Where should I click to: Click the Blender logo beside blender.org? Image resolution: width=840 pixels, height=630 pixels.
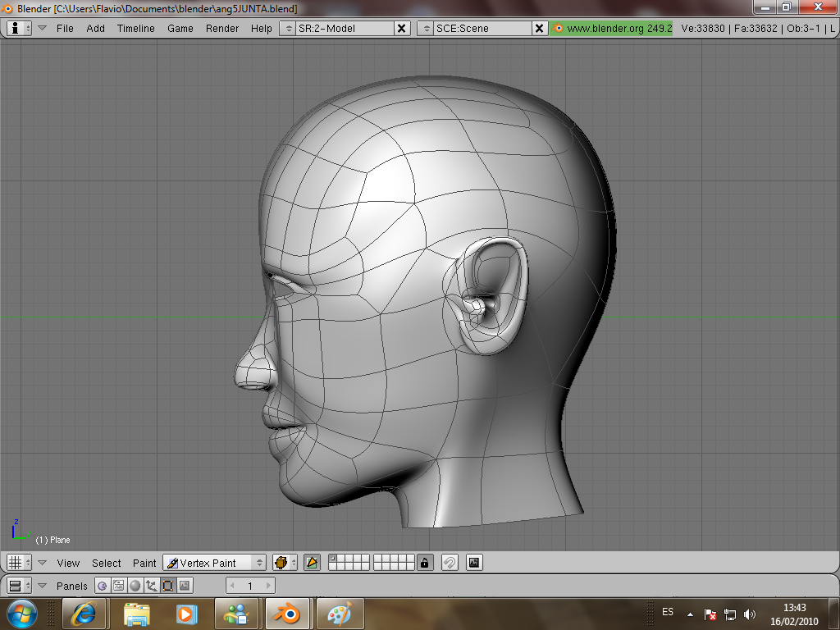(558, 29)
